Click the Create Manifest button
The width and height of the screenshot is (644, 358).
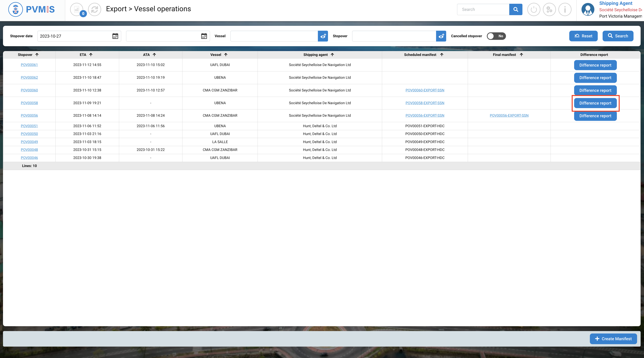coord(613,339)
